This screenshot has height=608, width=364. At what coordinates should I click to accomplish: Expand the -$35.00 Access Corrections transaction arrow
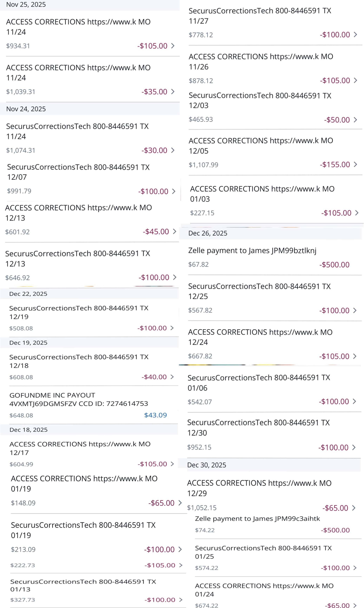coord(173,92)
